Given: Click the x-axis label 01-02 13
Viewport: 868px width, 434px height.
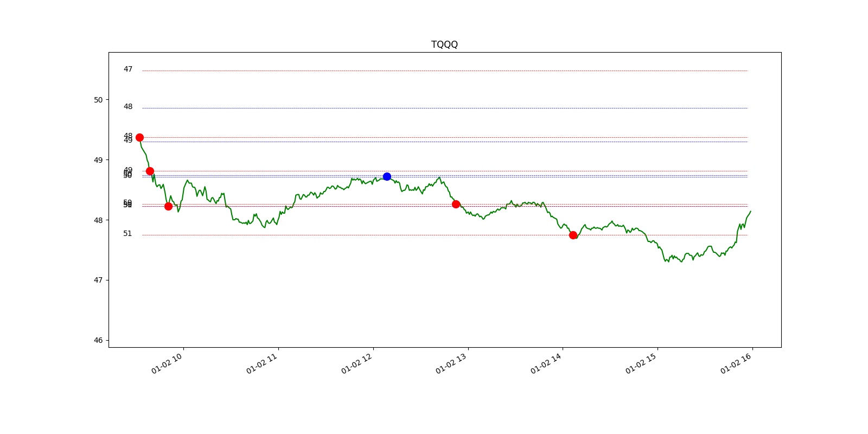Looking at the screenshot, I should (x=451, y=363).
